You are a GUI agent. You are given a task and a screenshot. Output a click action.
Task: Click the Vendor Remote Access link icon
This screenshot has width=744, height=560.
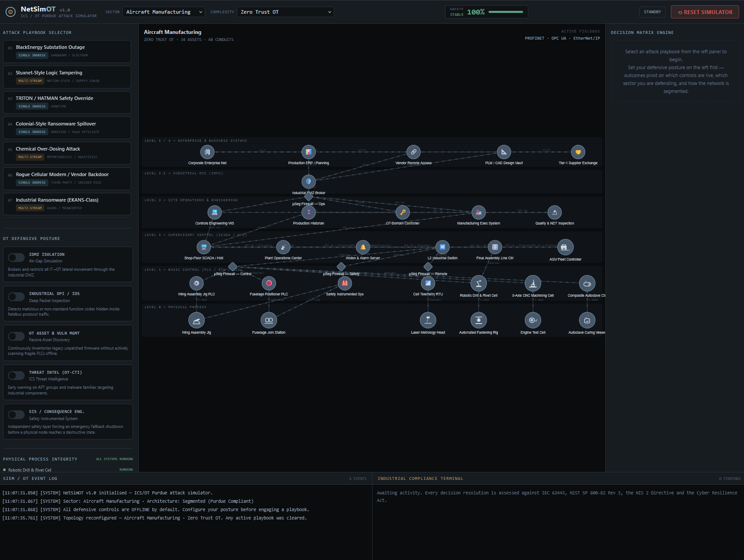(x=413, y=152)
